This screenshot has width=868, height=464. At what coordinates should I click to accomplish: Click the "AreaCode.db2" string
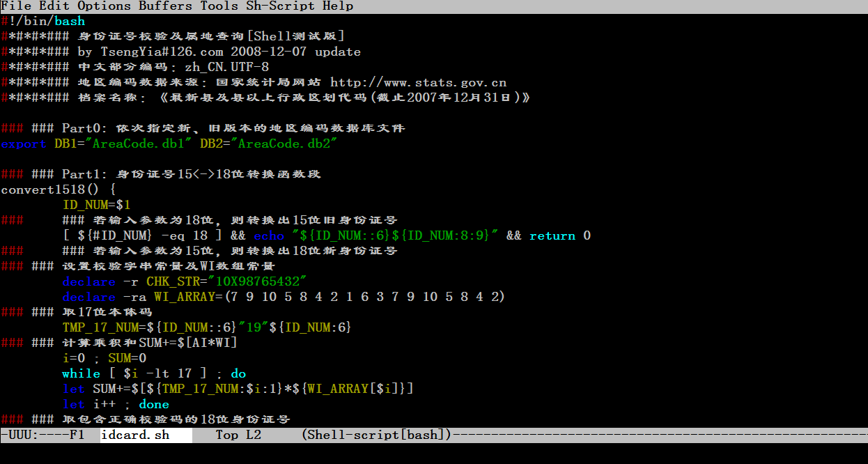coord(284,144)
